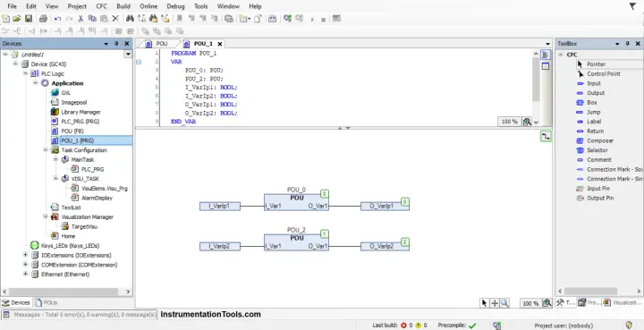Open the Build menu
644x330 pixels.
123,6
